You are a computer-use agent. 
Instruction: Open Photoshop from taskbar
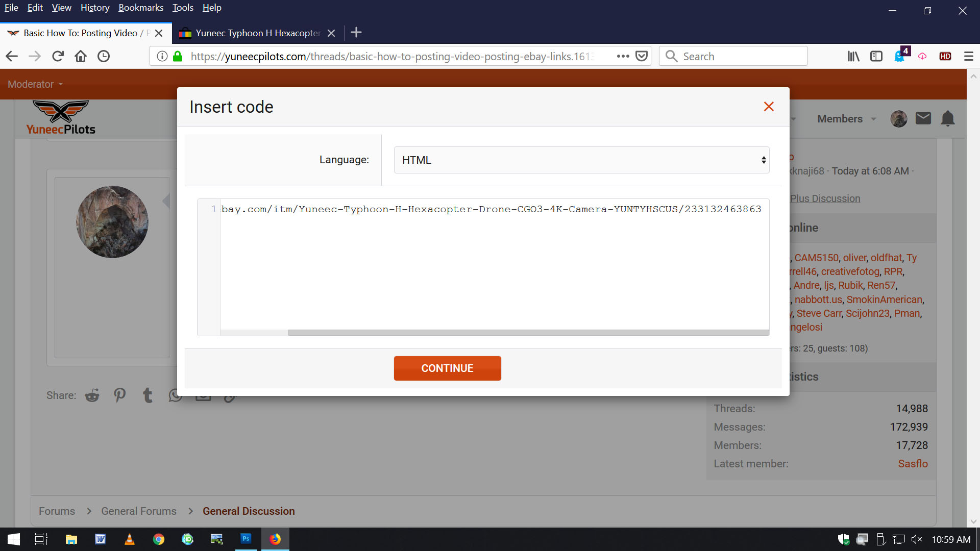coord(246,539)
